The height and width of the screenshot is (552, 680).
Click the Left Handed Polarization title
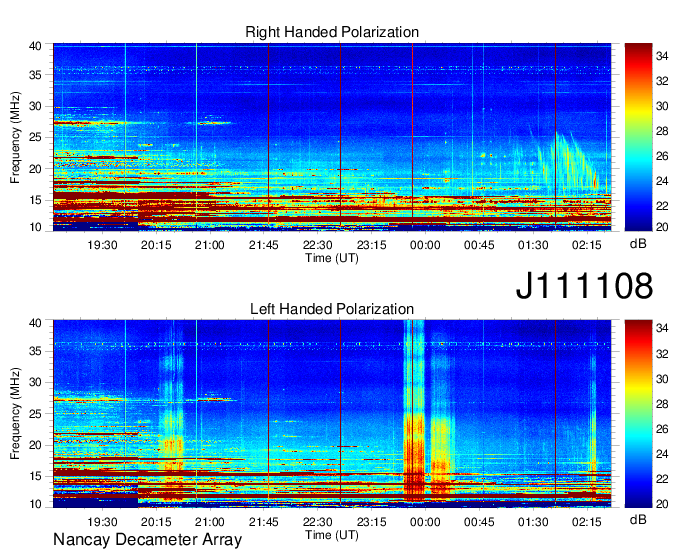332,309
